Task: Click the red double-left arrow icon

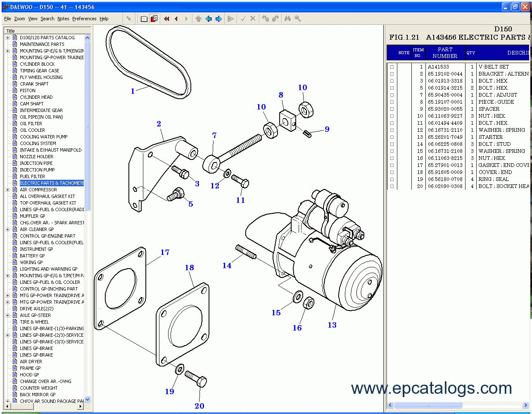Action: [166, 19]
